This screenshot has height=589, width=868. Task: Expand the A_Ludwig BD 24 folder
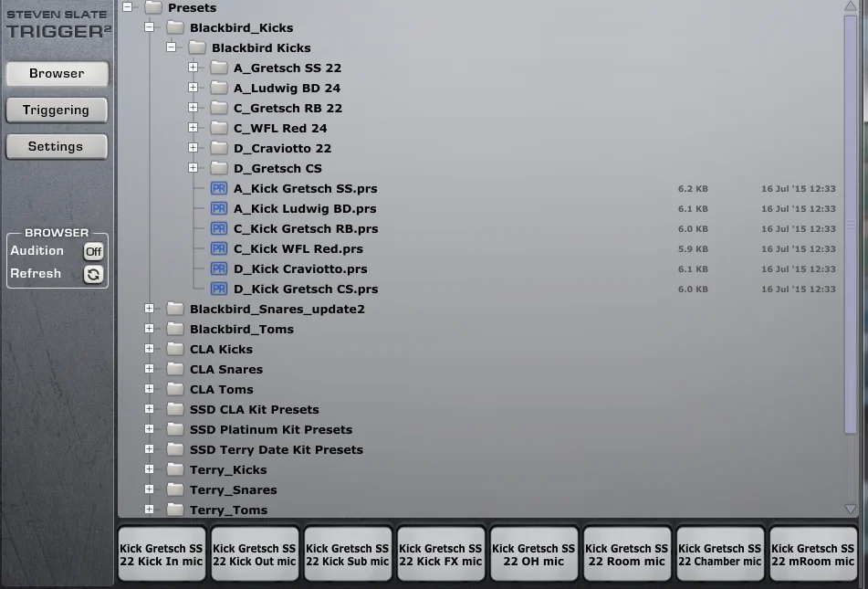tap(193, 87)
